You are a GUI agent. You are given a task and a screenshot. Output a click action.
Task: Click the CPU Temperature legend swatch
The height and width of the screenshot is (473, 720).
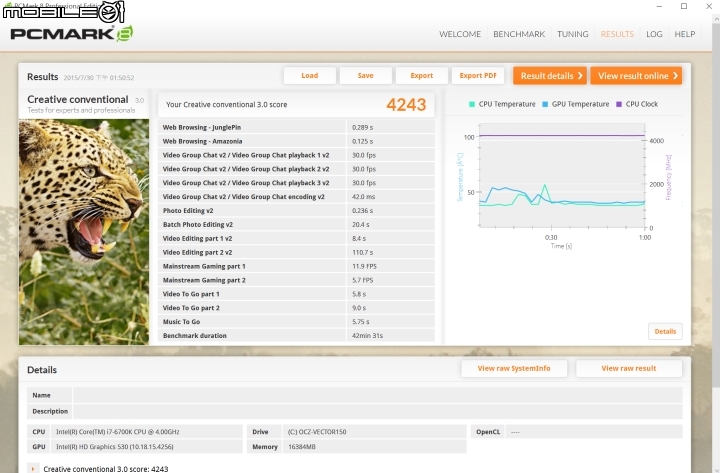tap(472, 104)
